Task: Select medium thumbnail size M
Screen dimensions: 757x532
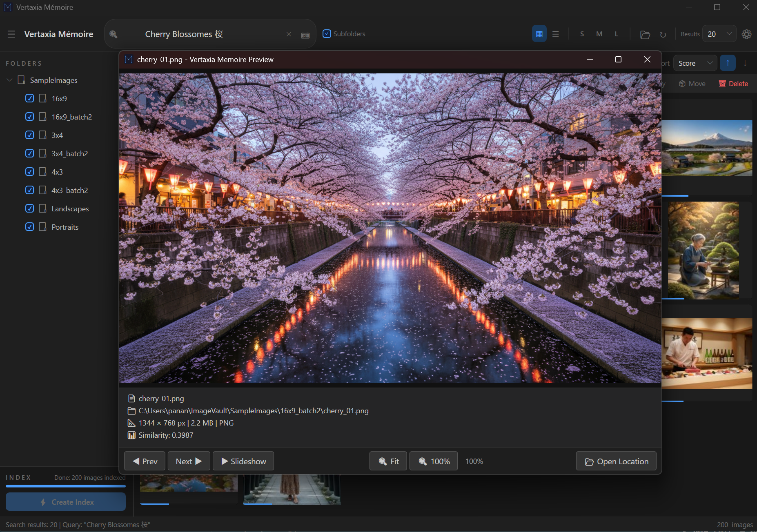Action: (x=599, y=34)
